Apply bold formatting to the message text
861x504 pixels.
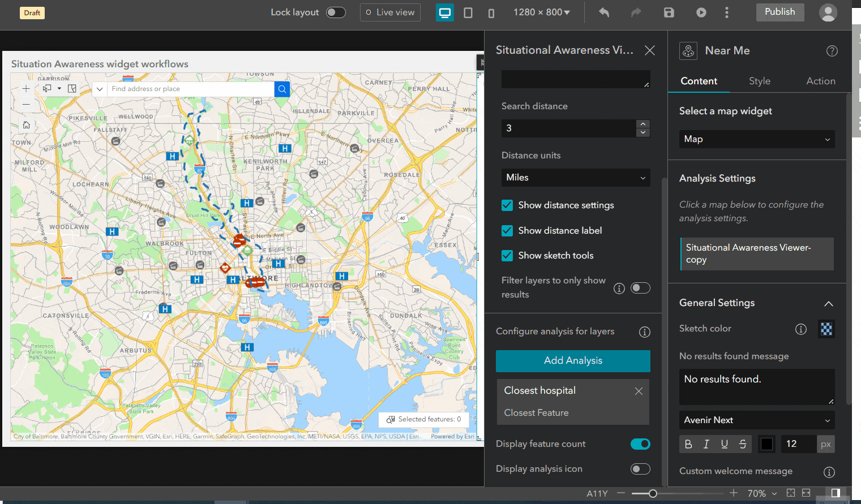click(688, 444)
